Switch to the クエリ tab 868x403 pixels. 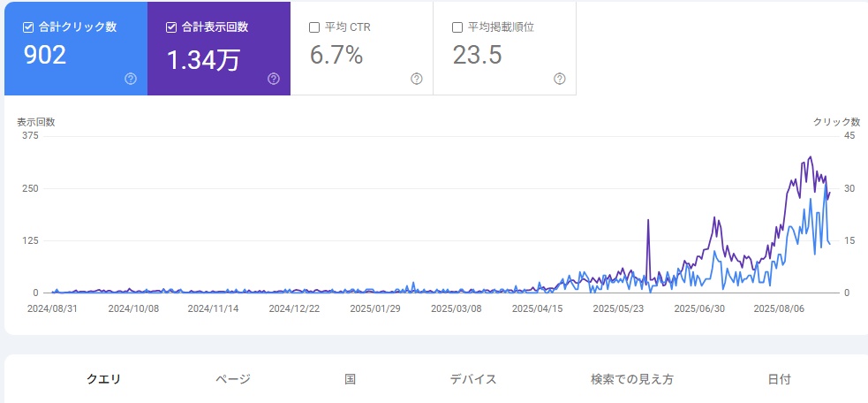point(103,379)
